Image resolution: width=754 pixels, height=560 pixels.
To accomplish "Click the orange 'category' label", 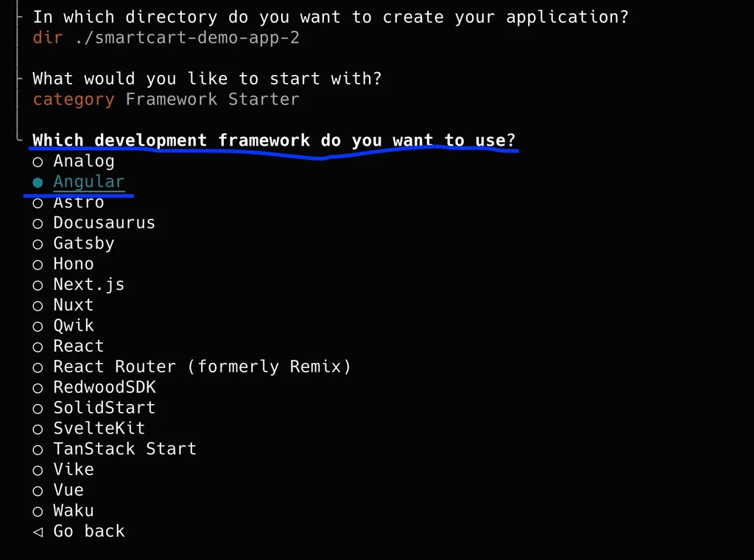I will tap(74, 99).
